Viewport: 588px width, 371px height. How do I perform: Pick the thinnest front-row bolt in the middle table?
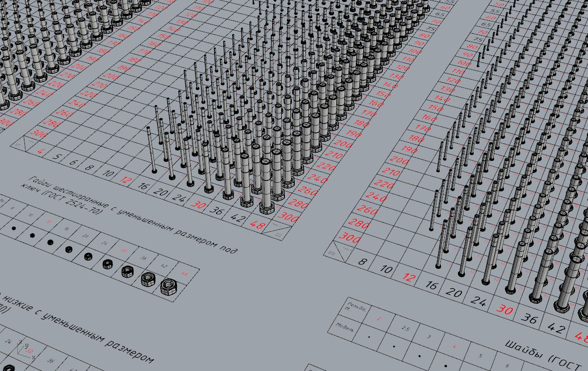[152, 150]
